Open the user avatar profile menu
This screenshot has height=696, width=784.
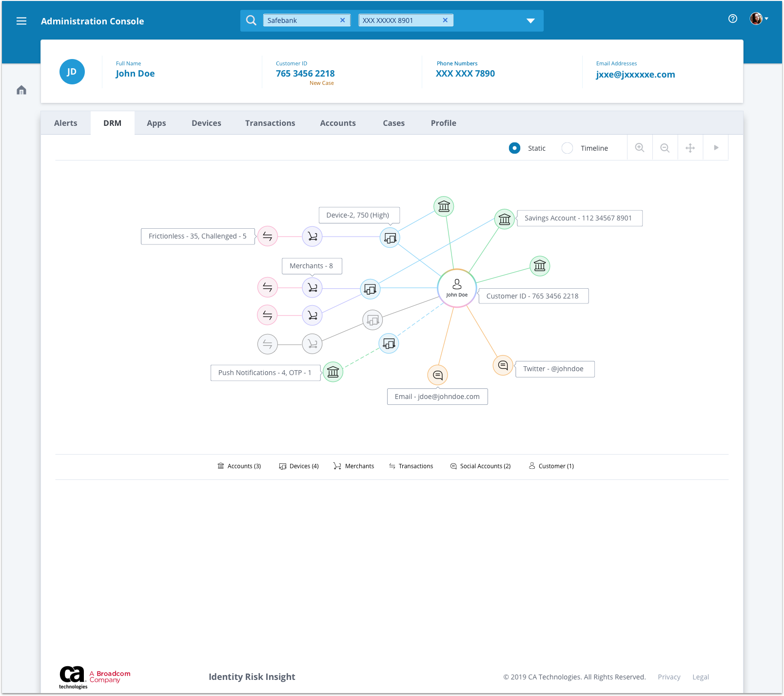point(758,19)
